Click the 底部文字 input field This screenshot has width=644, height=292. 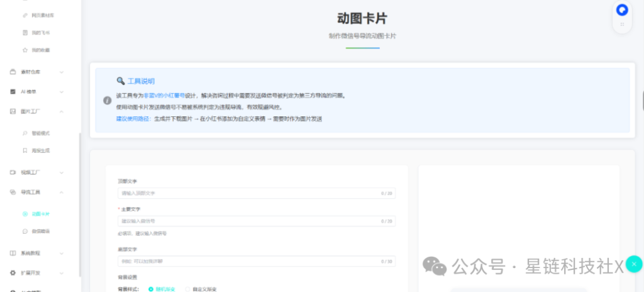(257, 261)
